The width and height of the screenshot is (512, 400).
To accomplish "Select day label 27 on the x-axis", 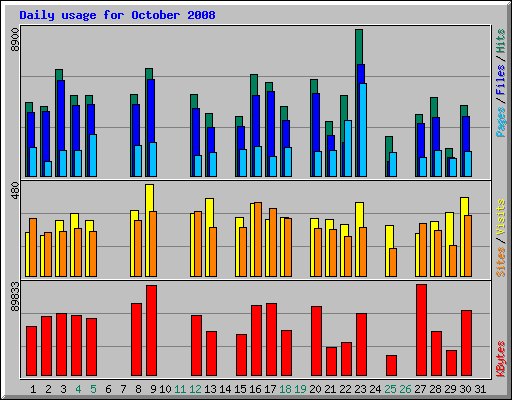I will (420, 389).
